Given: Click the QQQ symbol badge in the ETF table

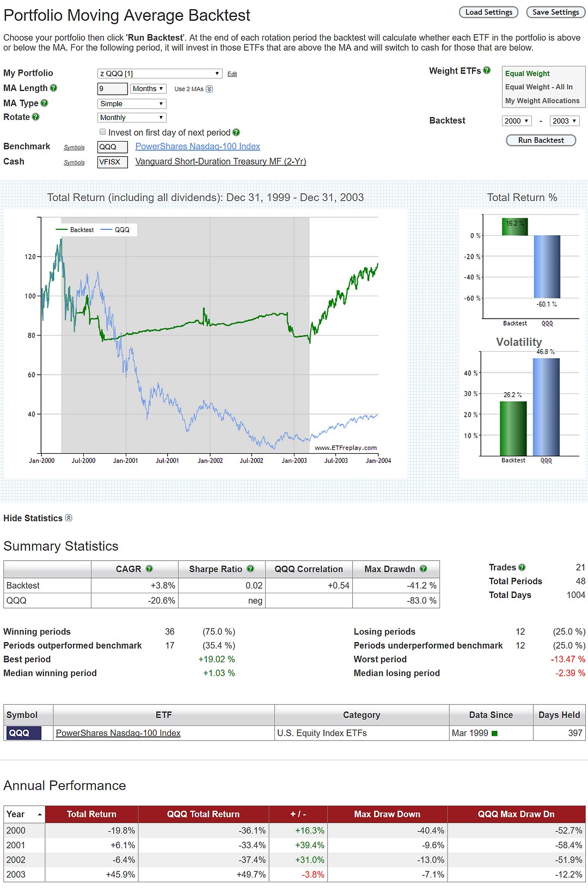Looking at the screenshot, I should point(23,733).
